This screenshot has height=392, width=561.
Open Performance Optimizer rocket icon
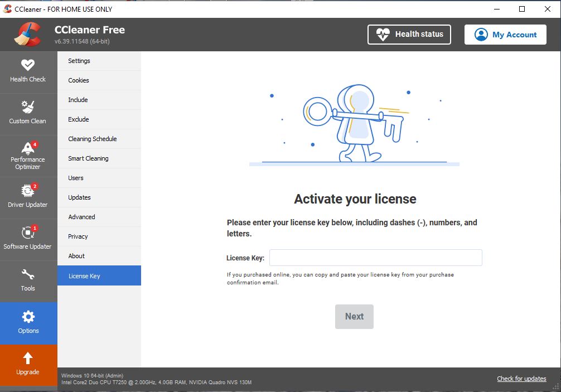28,148
